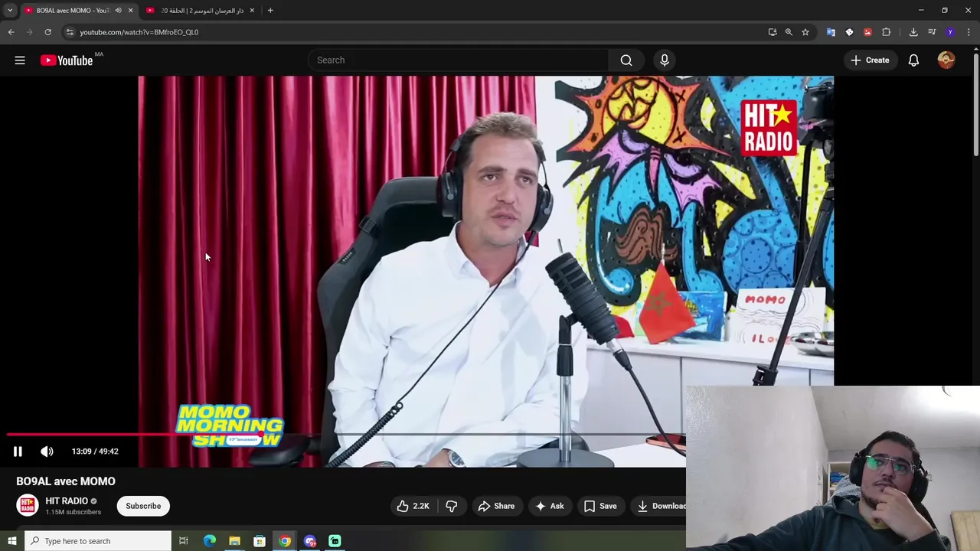Open Task View on taskbar
Image resolution: width=980 pixels, height=551 pixels.
tap(184, 541)
